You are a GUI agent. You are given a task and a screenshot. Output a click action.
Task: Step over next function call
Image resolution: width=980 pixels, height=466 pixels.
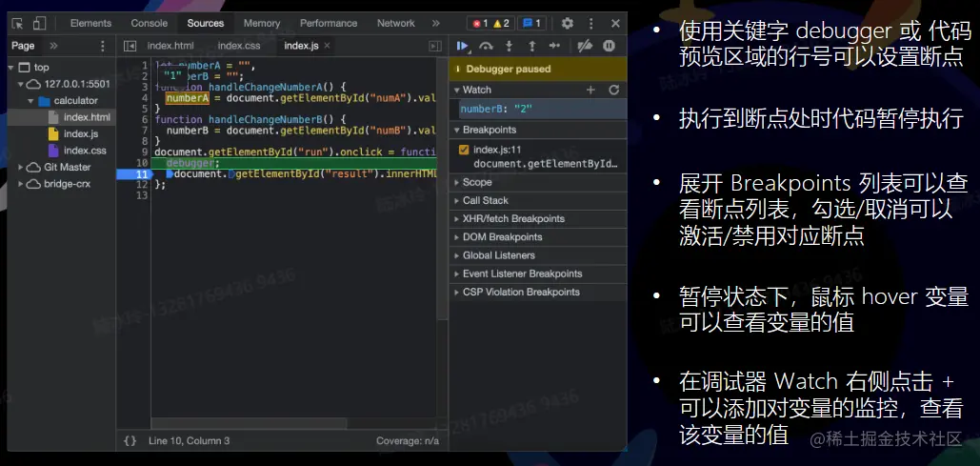[x=486, y=46]
